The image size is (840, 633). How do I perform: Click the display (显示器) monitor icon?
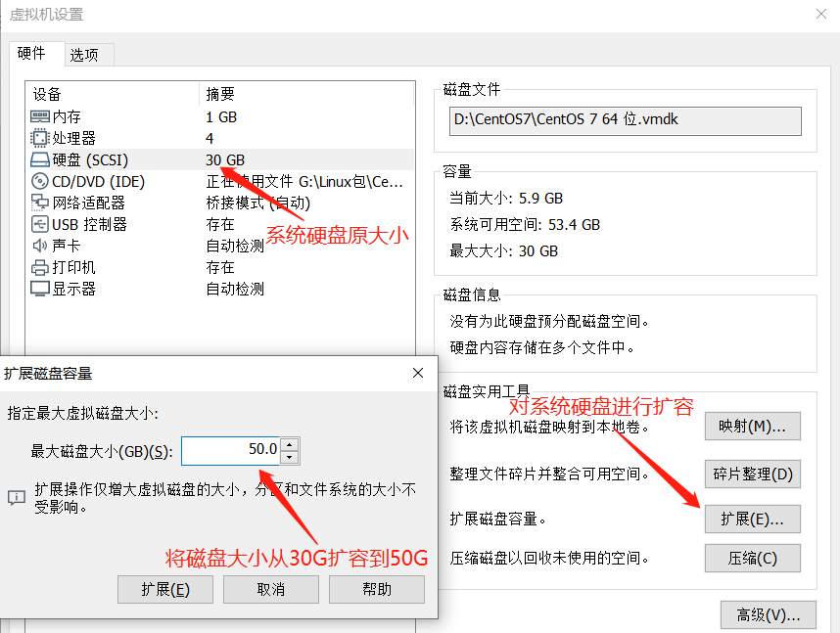click(39, 289)
